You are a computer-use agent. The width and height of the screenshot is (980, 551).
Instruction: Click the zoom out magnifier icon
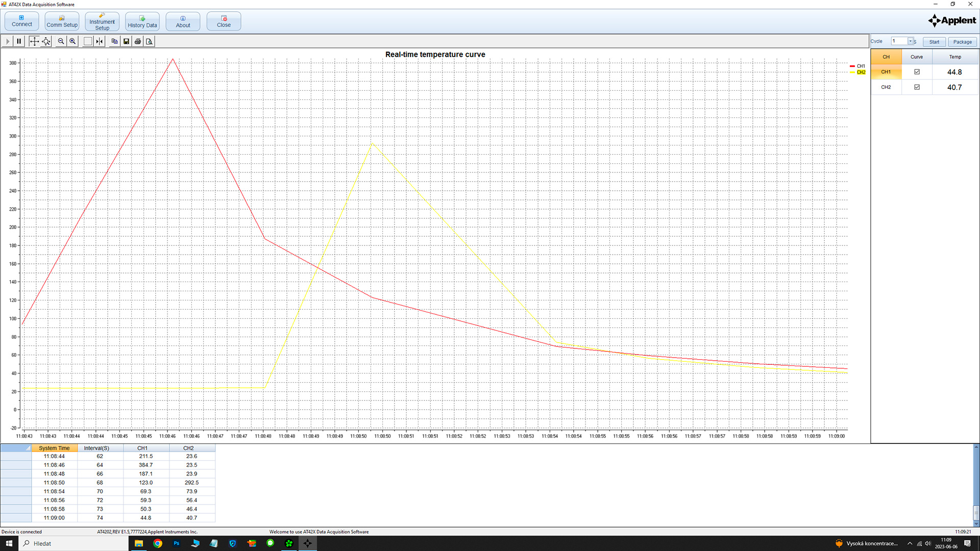point(61,41)
